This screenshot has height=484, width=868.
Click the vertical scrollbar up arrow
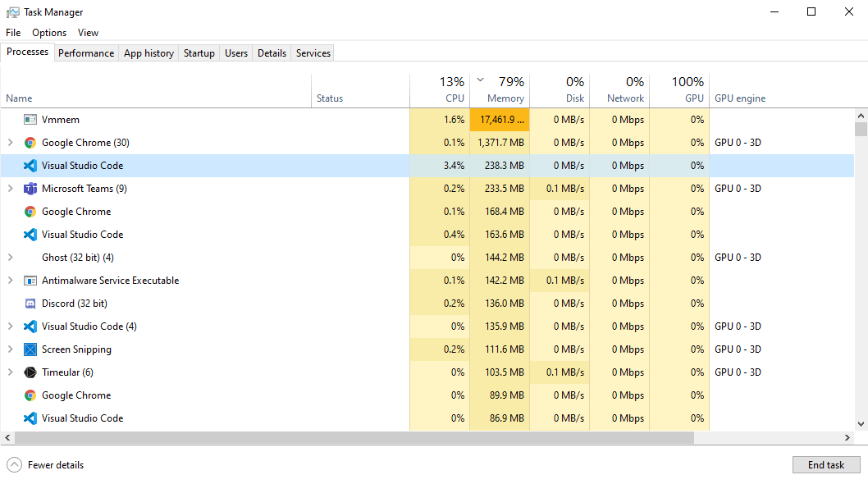[861, 116]
